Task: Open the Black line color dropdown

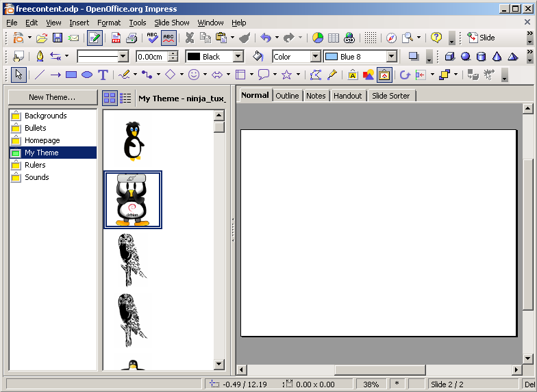Action: (x=238, y=56)
